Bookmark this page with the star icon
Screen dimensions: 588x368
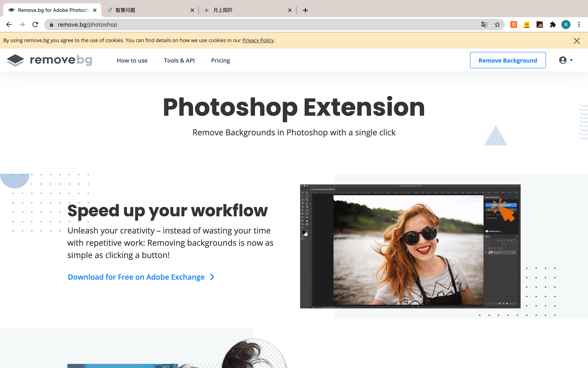pyautogui.click(x=497, y=25)
